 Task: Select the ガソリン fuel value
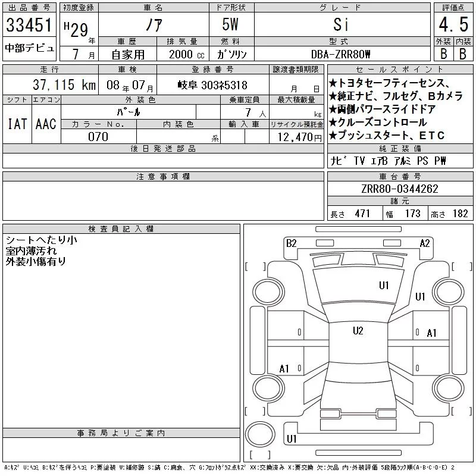coord(231,54)
